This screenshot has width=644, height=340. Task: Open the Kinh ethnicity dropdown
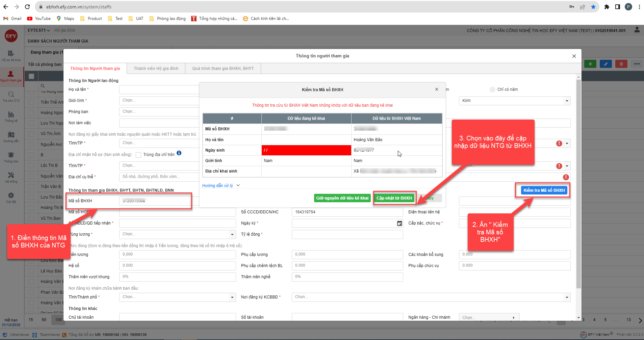pos(514,101)
